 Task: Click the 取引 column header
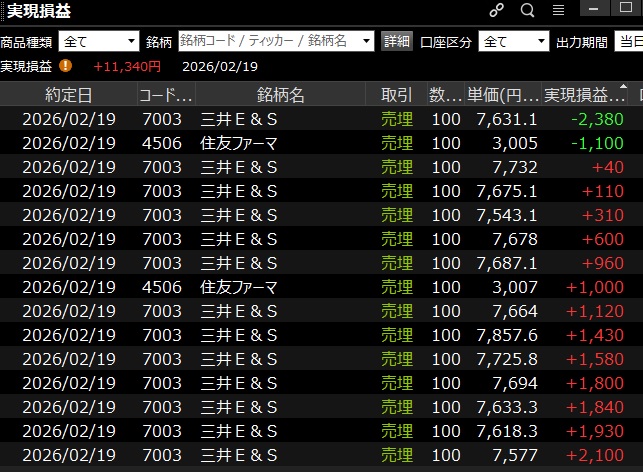click(x=396, y=95)
